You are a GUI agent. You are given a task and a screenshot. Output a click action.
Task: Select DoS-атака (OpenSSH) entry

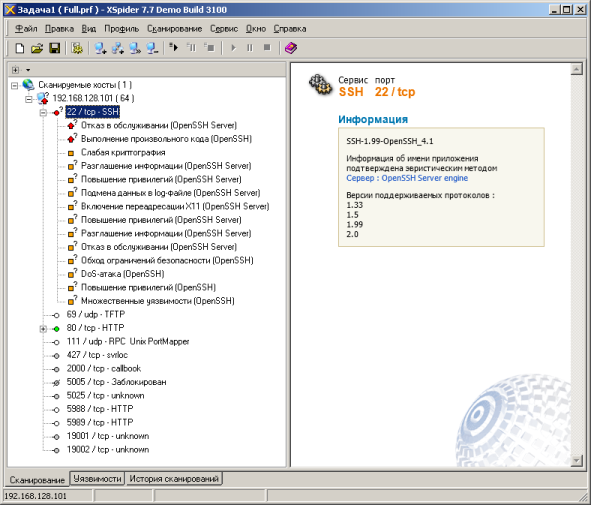[x=122, y=274]
